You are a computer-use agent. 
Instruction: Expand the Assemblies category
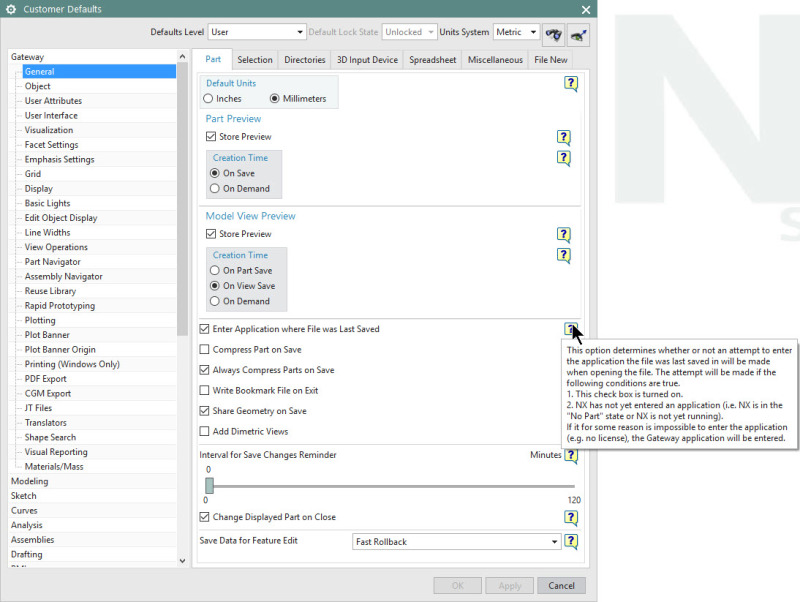click(x=32, y=539)
